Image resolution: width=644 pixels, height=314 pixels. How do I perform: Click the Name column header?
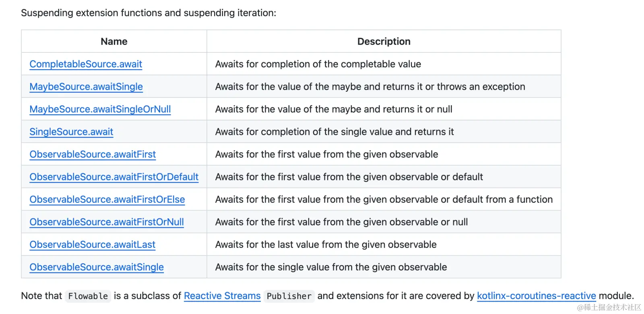pos(114,41)
